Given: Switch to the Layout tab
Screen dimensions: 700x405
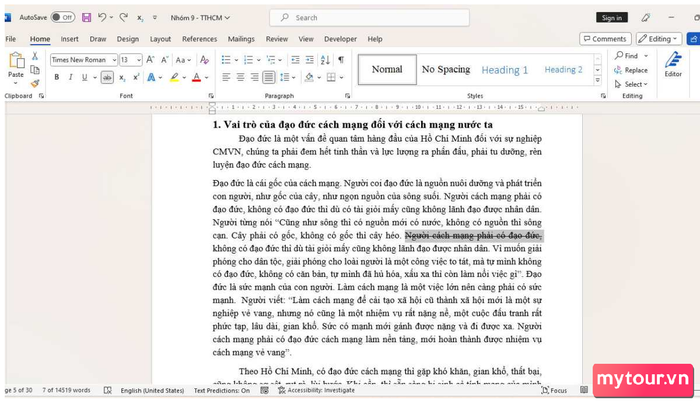Looking at the screenshot, I should (x=160, y=39).
